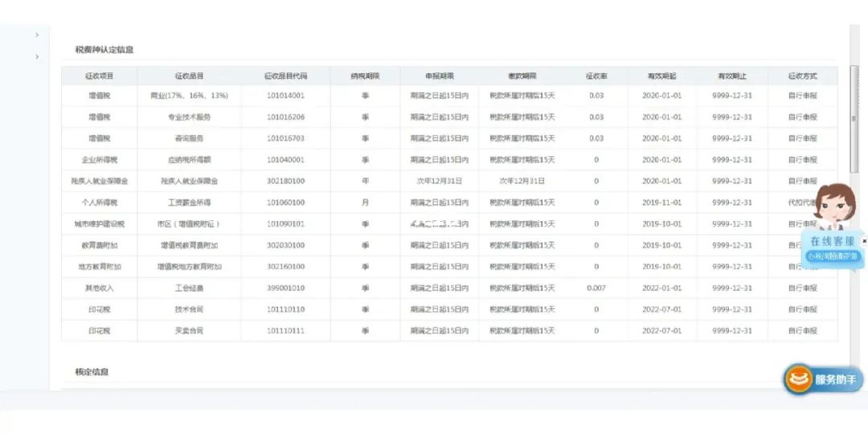Viewport: 868px width, 434px height.
Task: Select the 工会经费 row item cell
Action: (x=189, y=288)
